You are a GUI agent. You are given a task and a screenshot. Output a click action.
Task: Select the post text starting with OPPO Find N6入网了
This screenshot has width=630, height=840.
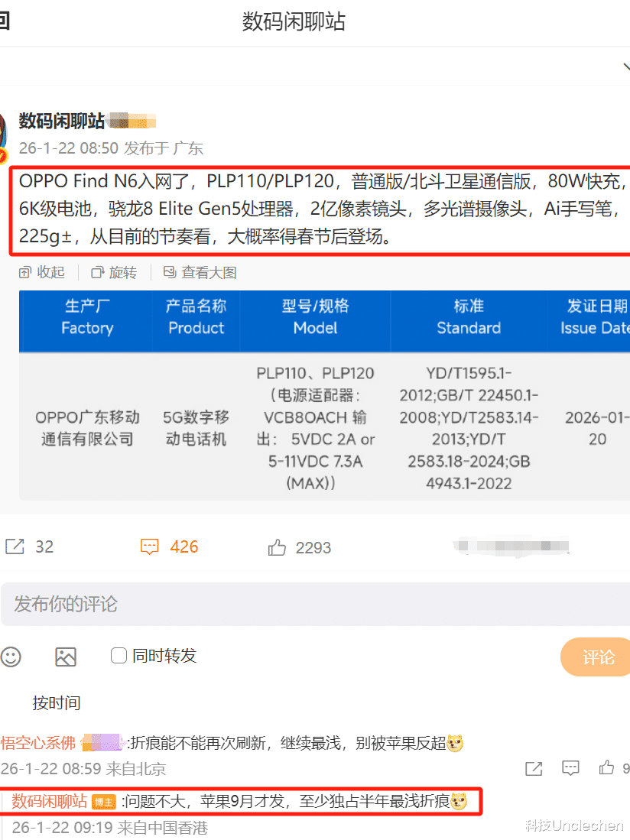click(321, 209)
